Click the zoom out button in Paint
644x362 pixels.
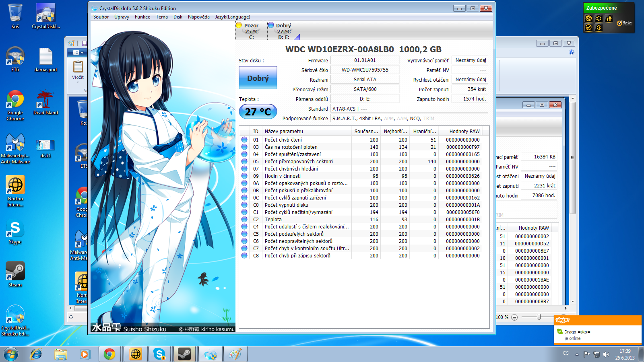coord(514,317)
